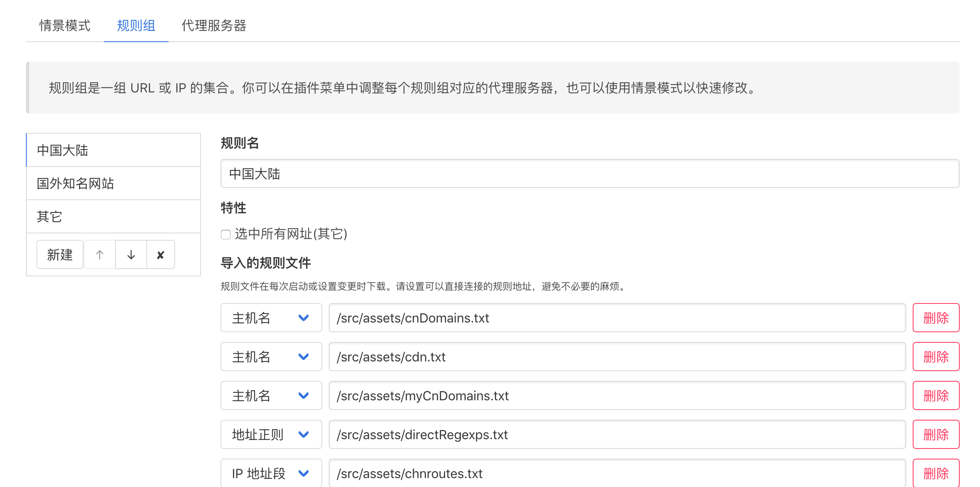The width and height of the screenshot is (980, 487).
Task: Click the delete rule group X icon
Action: point(160,254)
